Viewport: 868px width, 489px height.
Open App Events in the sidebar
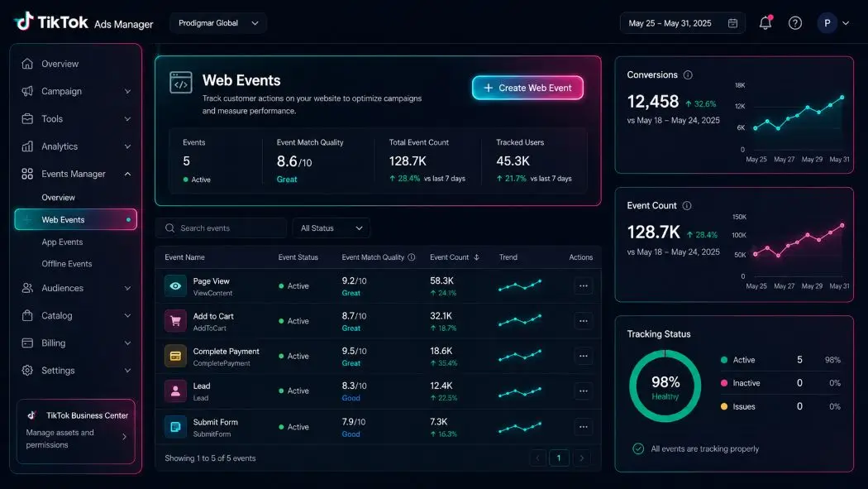(62, 242)
